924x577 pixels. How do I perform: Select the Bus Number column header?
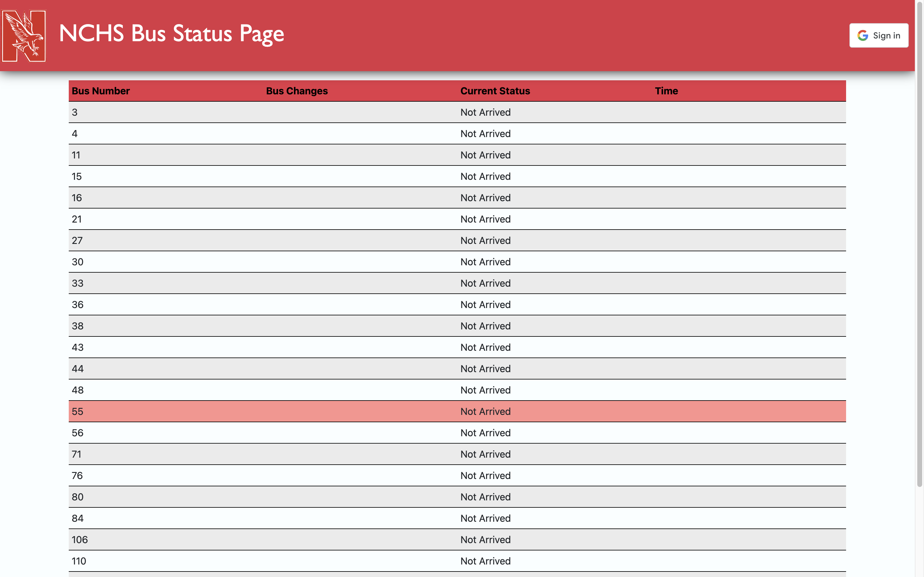pyautogui.click(x=101, y=91)
